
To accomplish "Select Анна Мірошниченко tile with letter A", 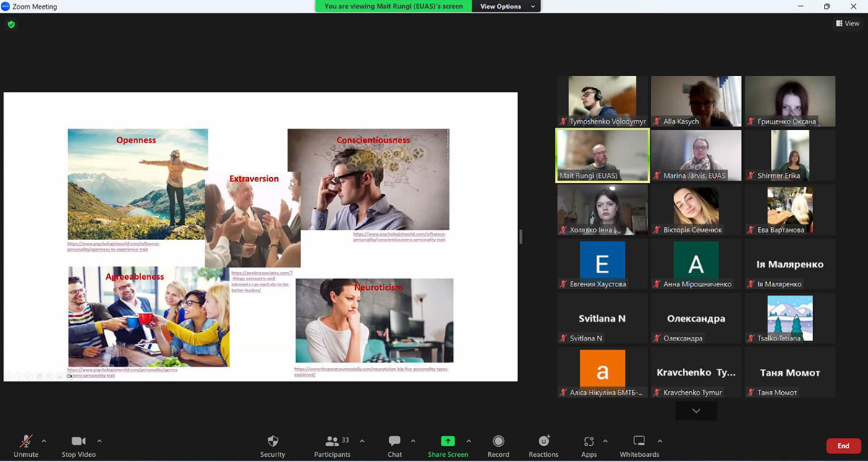I will tap(696, 264).
